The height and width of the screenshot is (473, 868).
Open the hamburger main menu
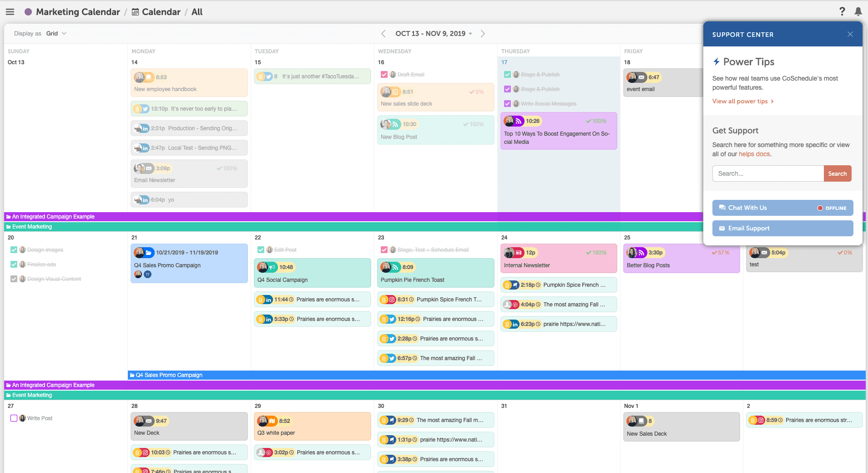[x=10, y=12]
